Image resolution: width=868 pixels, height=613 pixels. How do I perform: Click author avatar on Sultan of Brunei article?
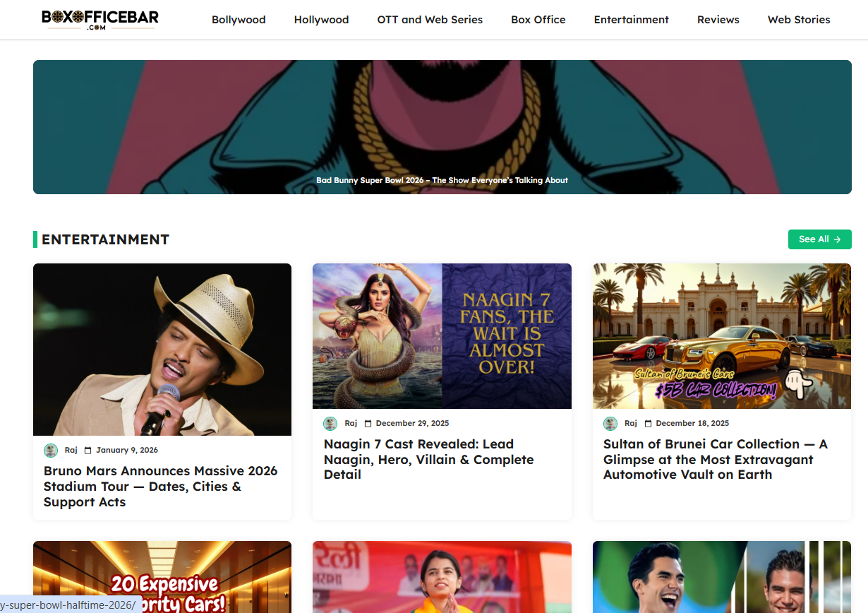(610, 424)
